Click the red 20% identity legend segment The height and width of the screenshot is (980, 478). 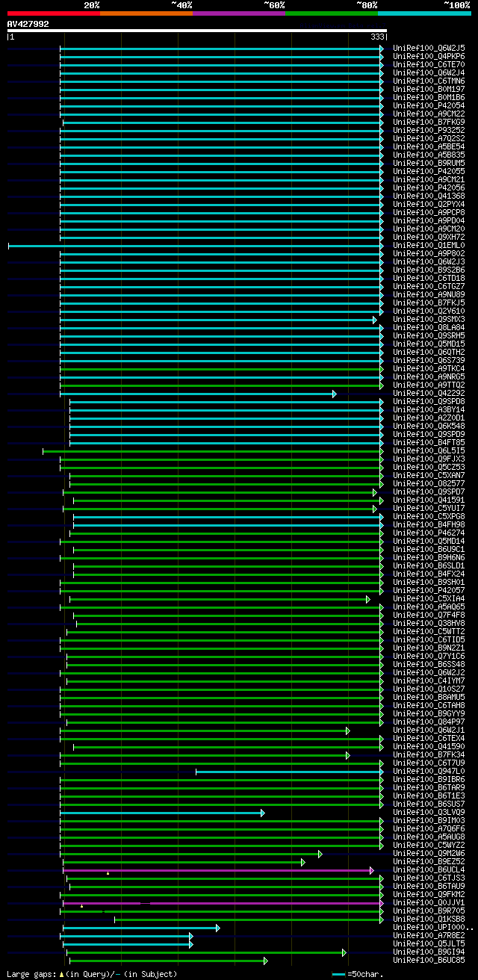tap(53, 13)
